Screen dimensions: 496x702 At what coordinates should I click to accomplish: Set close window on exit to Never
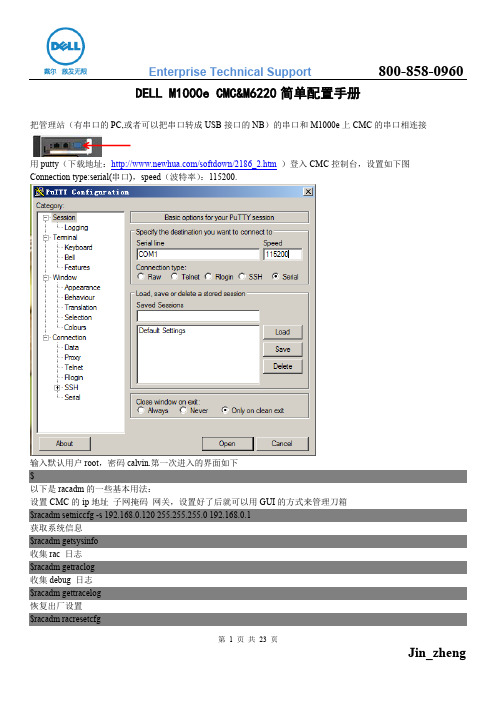[194, 411]
